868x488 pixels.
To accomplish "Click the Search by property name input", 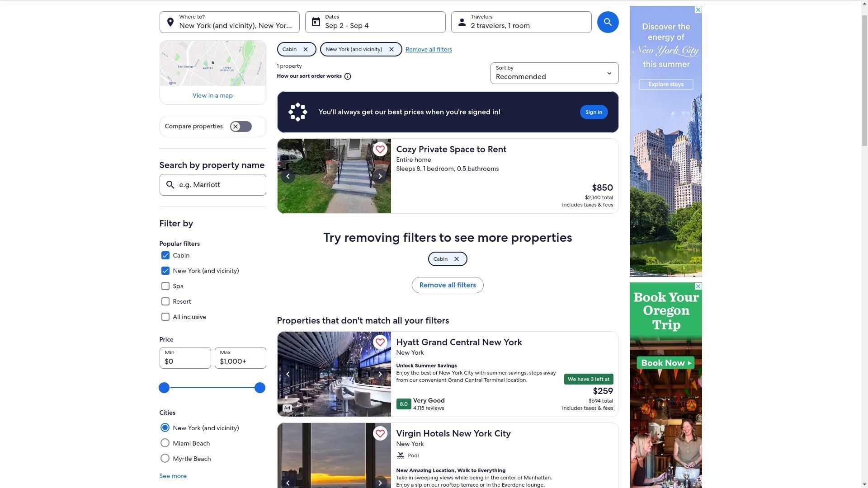I will (212, 185).
